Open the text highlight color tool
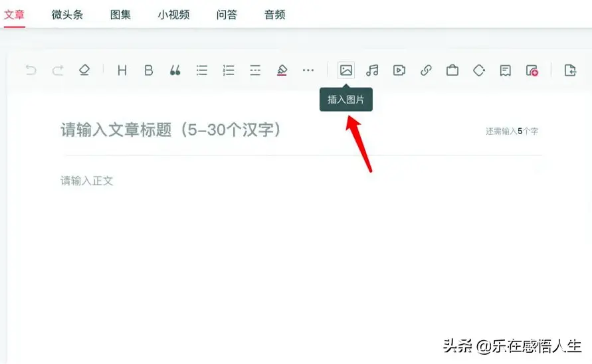 (282, 70)
